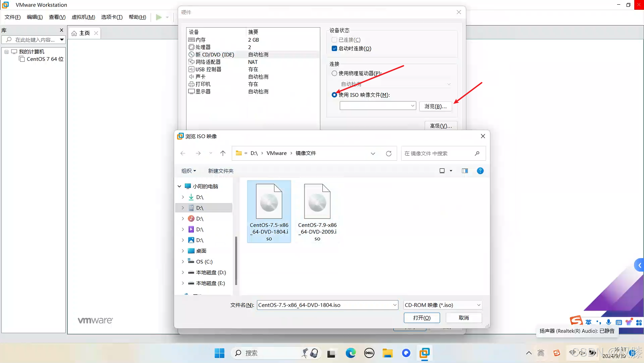Screen dimensions: 644x363
Task: Open the 文件名 filename dropdown arrow
Action: (x=395, y=305)
